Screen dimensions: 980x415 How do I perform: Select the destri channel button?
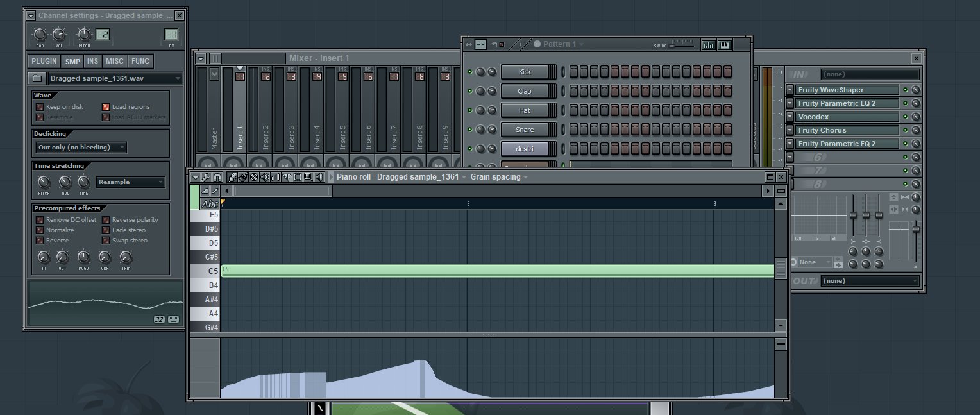point(525,149)
